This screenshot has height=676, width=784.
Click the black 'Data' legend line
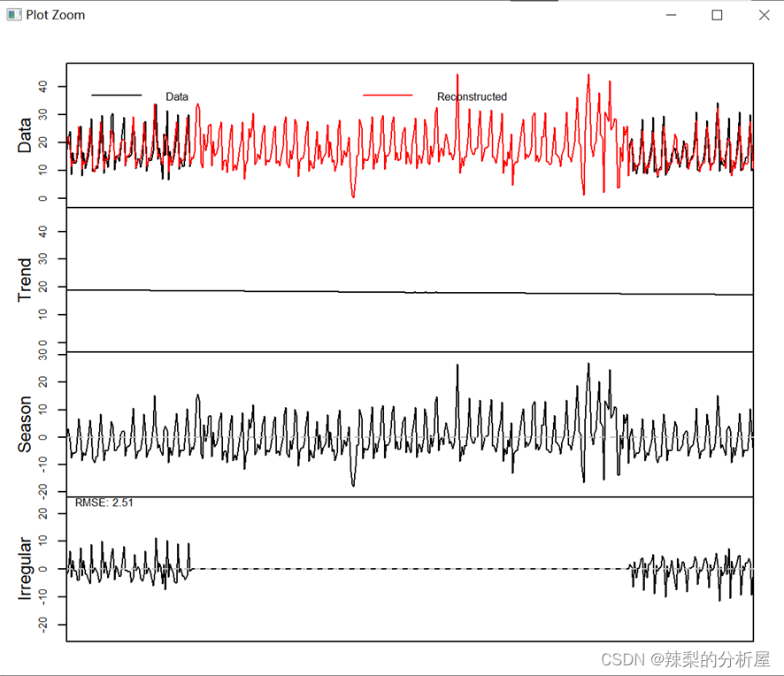pos(117,95)
